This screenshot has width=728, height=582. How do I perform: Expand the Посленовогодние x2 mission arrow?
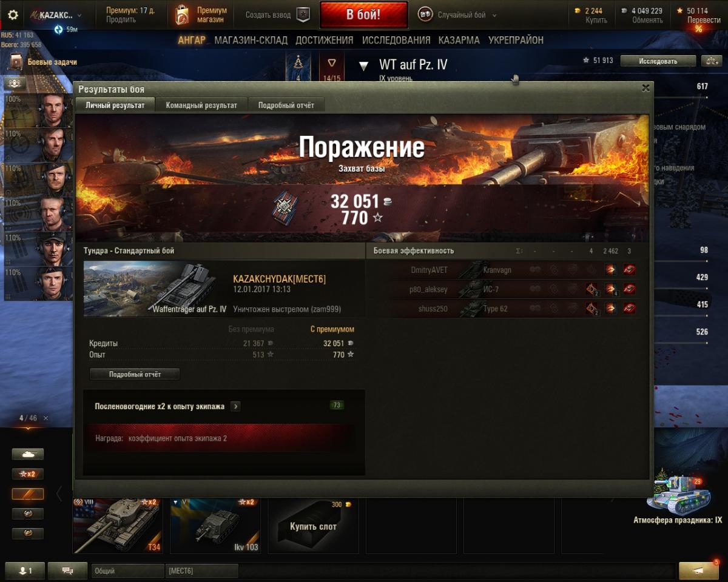coord(235,406)
